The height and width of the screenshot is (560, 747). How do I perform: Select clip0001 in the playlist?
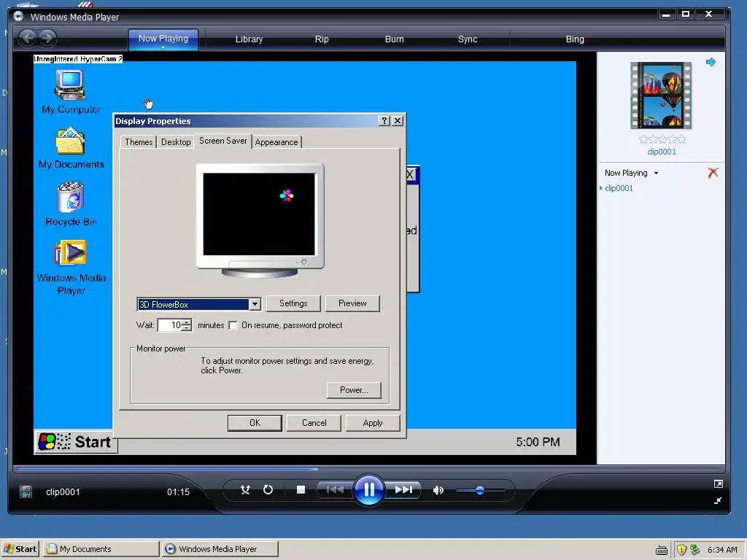[x=619, y=188]
